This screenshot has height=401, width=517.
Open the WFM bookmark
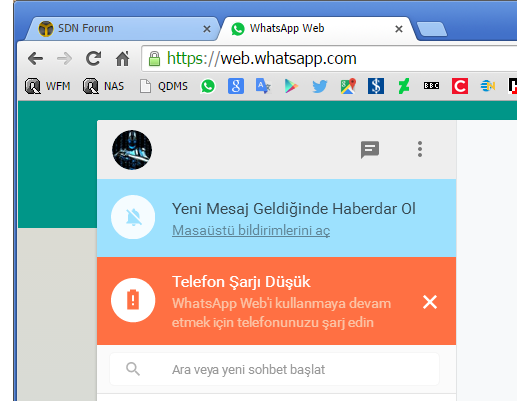(47, 86)
